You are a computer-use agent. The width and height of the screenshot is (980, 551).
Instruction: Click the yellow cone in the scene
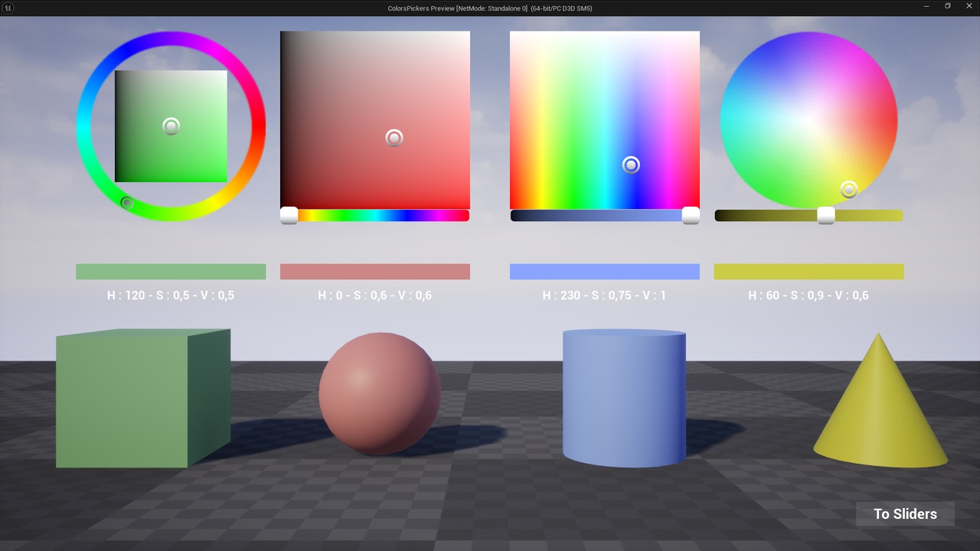point(880,402)
